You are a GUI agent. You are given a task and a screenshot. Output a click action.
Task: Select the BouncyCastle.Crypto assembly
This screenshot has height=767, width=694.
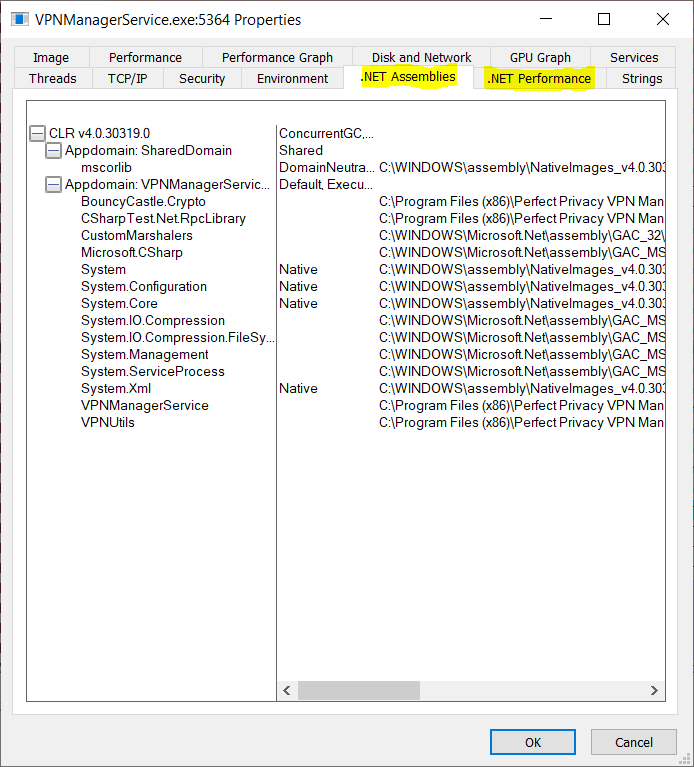[143, 202]
